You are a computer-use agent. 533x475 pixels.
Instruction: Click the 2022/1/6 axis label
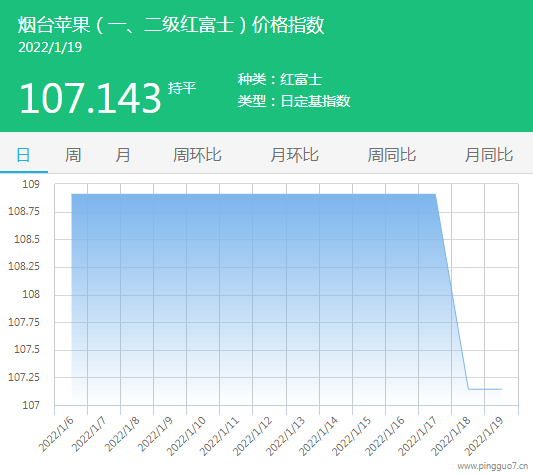tap(56, 434)
